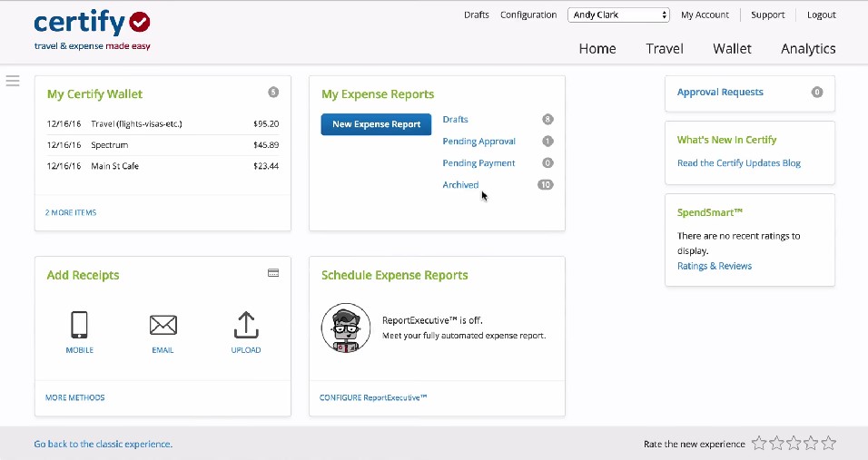868x460 pixels.
Task: Click the $95.20 amount
Action: [x=266, y=123]
